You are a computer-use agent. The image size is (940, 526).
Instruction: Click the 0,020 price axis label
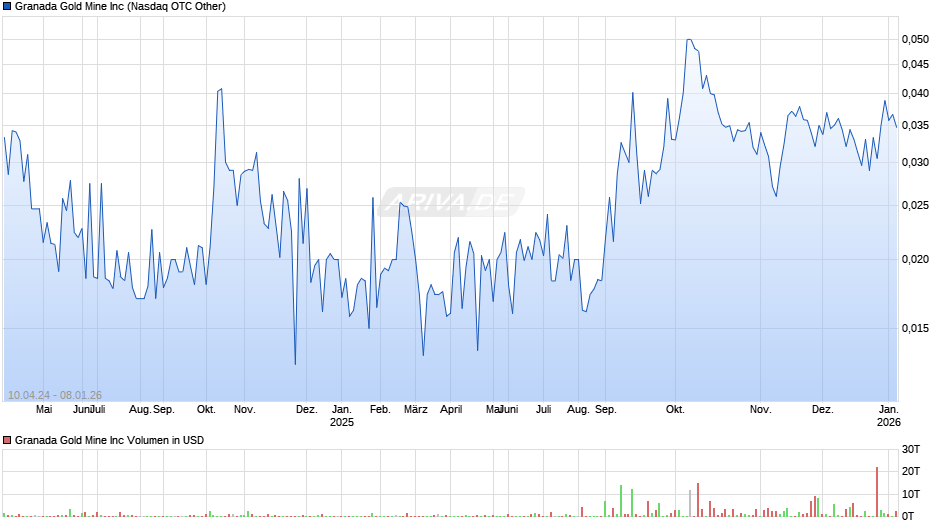[915, 260]
